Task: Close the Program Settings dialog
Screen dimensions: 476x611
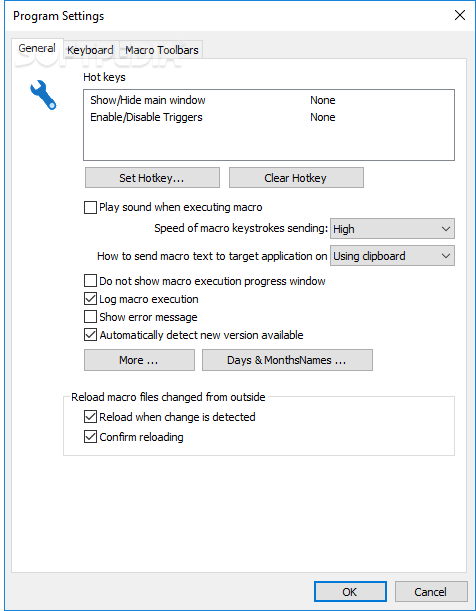Action: [x=460, y=16]
